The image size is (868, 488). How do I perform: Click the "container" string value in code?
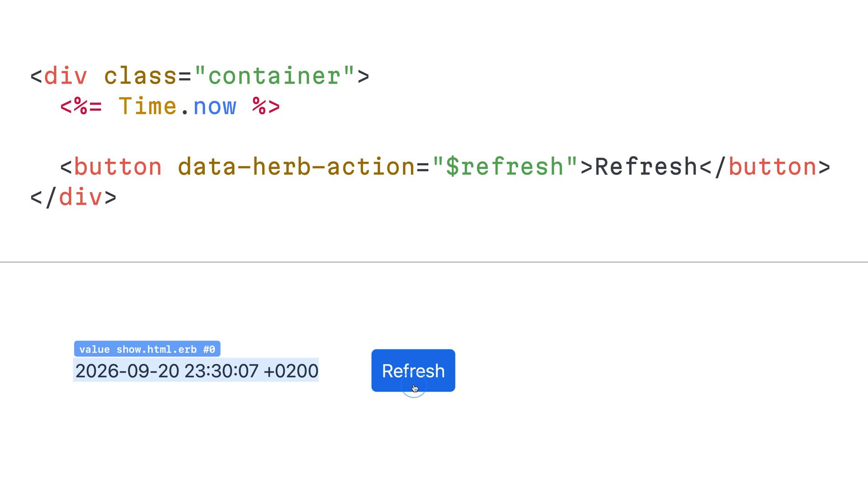coord(274,75)
